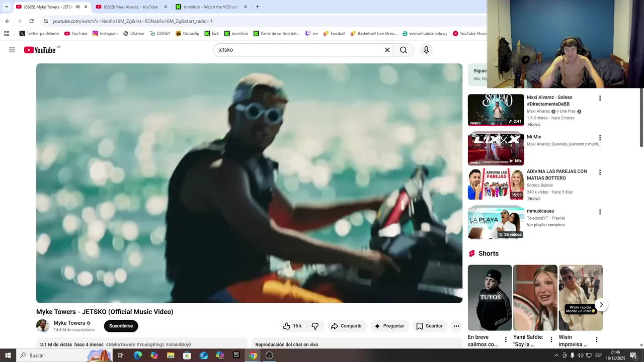The height and width of the screenshot is (362, 644).
Task: Open a new tab with the plus button
Action: tap(258, 7)
